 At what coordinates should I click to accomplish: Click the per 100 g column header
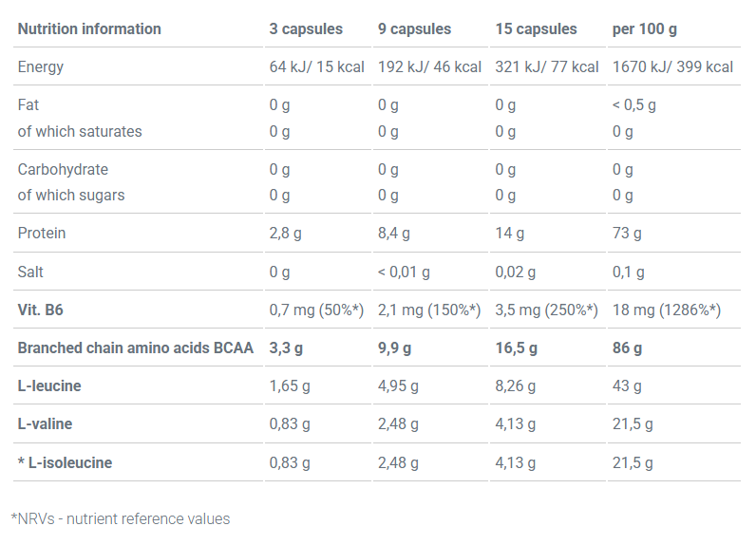645,28
